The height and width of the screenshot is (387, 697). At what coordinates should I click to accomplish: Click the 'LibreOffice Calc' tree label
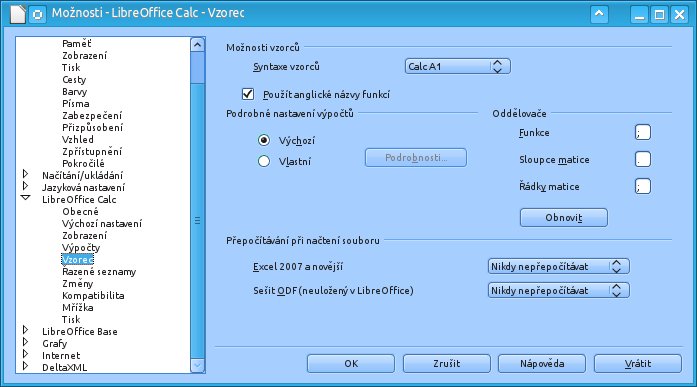(79, 199)
